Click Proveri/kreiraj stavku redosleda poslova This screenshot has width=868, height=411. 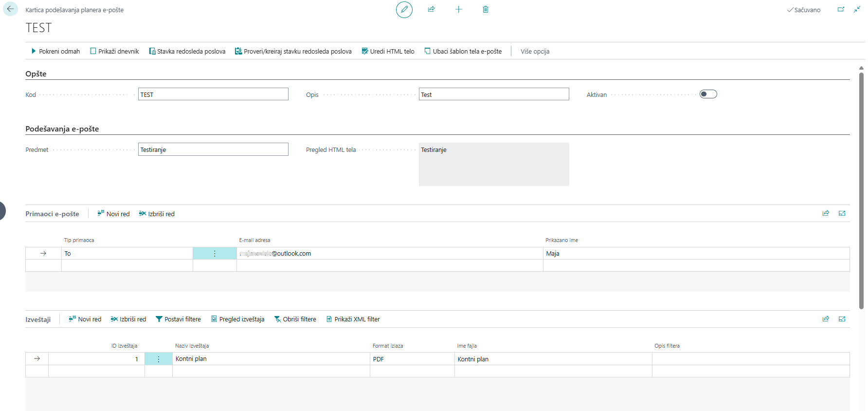pyautogui.click(x=293, y=51)
